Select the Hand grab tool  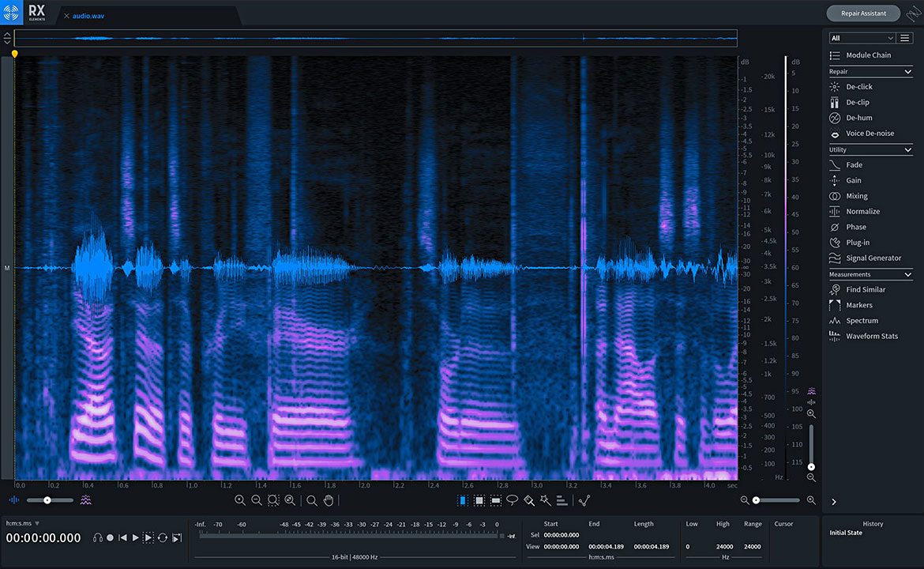click(329, 500)
